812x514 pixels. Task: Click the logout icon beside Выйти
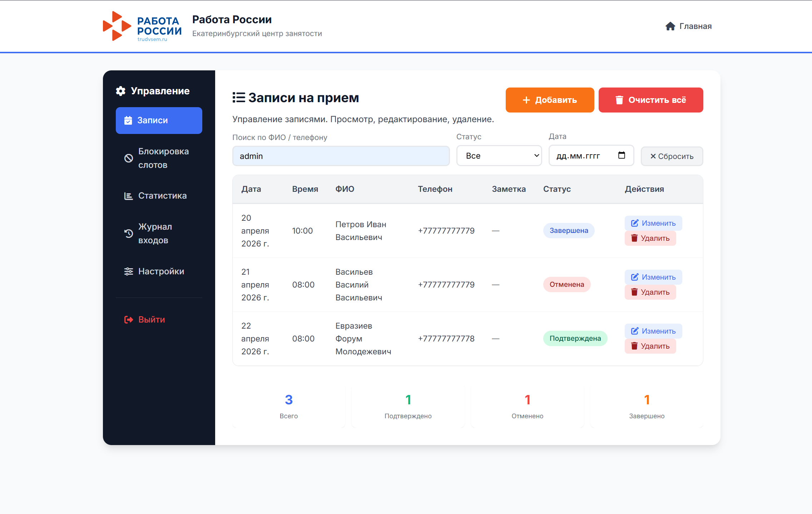pos(128,319)
